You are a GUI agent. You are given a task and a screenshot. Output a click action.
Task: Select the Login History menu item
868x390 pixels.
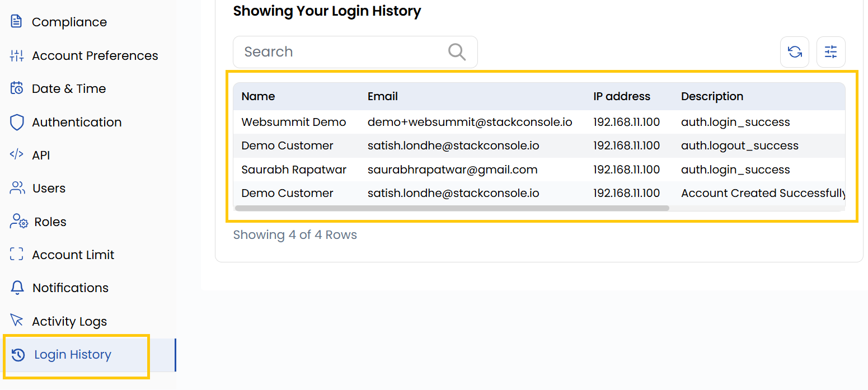point(73,354)
